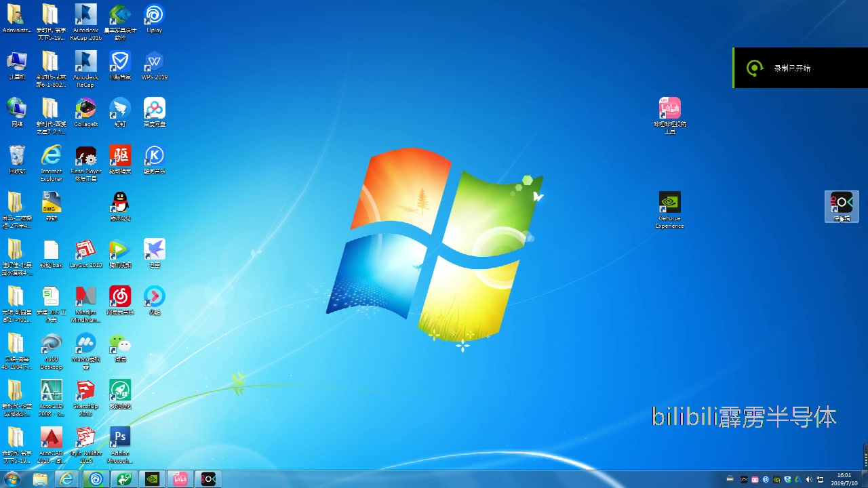The width and height of the screenshot is (868, 488).
Task: Open the bilibili pink desktop shortcut
Action: click(670, 115)
